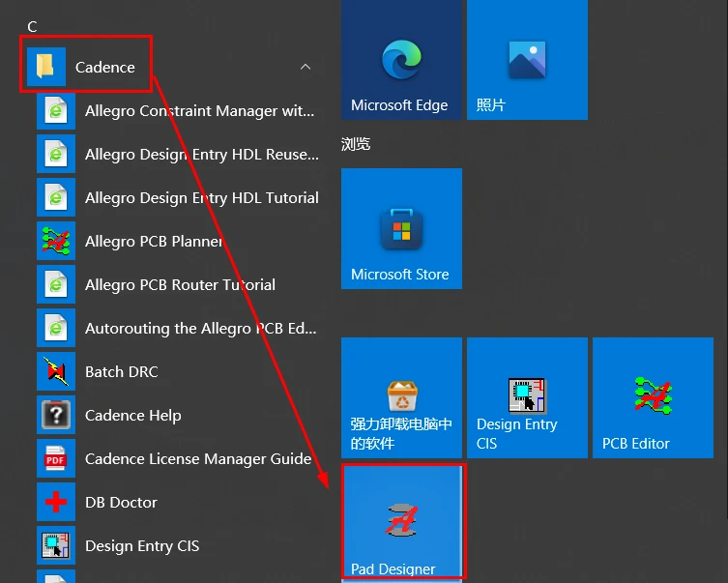Launch Design Entry CIS icon in app list
Image resolution: width=728 pixels, height=583 pixels.
coord(56,545)
